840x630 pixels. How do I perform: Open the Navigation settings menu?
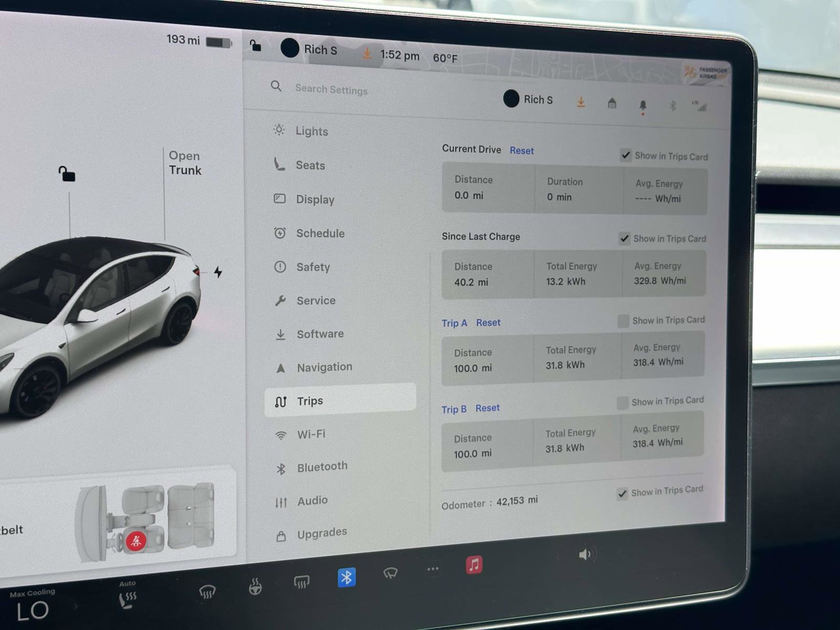coord(313,367)
